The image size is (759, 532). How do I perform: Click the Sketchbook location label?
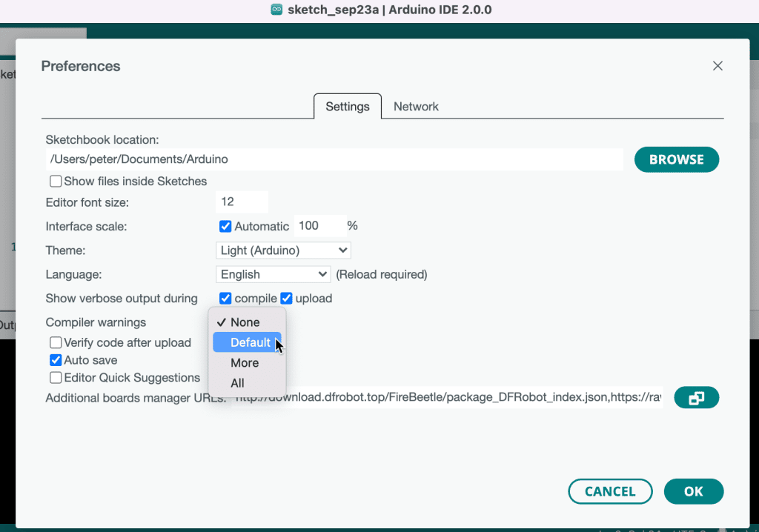tap(102, 140)
